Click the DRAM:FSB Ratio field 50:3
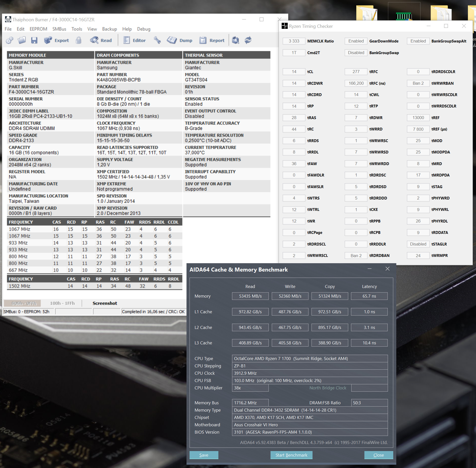This screenshot has width=476, height=468. coord(369,403)
